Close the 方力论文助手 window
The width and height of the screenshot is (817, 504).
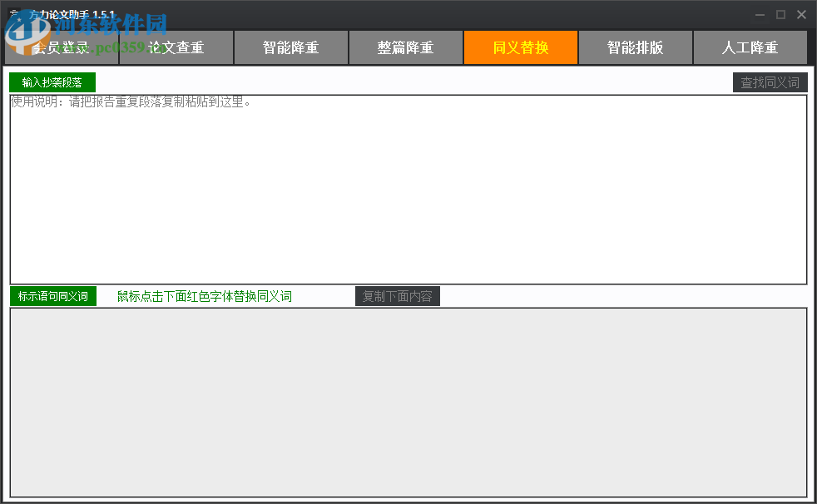point(801,14)
